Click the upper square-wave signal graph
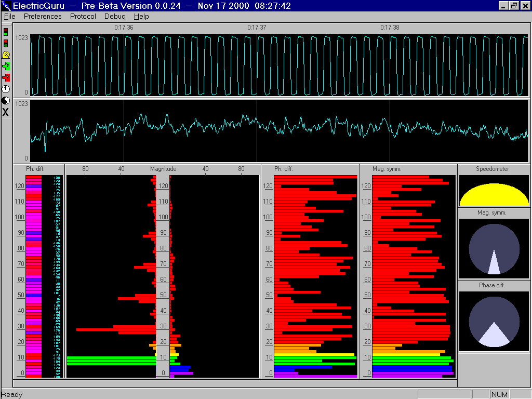Image resolution: width=532 pixels, height=399 pixels. pos(279,65)
